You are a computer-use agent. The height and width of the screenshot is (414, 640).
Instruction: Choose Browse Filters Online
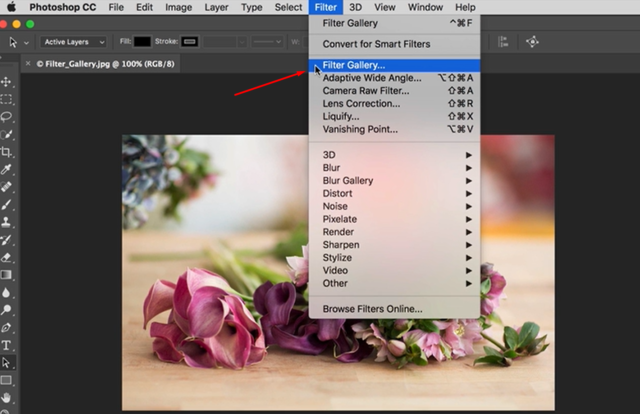point(394,309)
